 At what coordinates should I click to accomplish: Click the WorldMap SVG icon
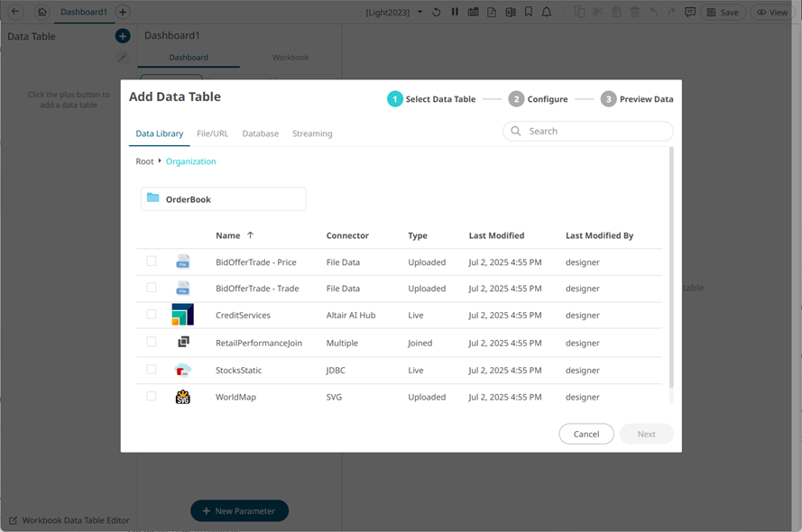tap(182, 397)
